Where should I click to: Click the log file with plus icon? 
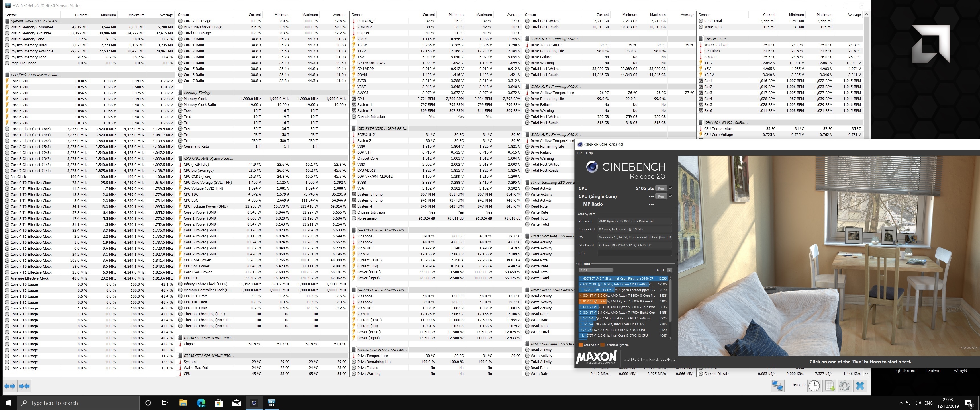pyautogui.click(x=830, y=386)
